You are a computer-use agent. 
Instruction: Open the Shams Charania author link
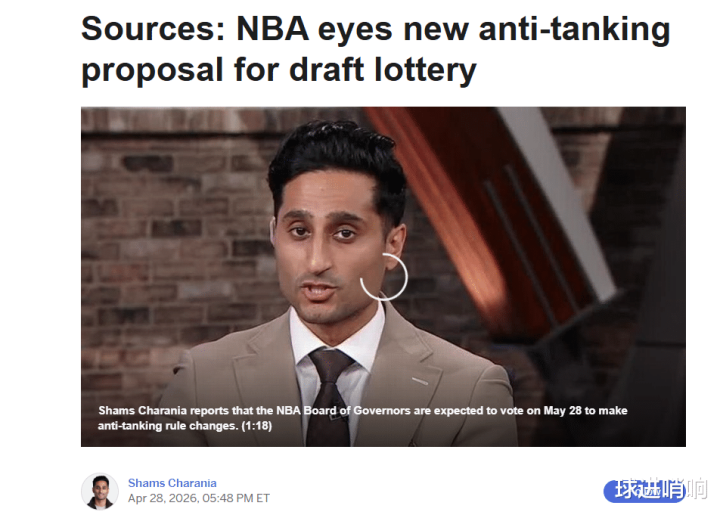click(172, 483)
